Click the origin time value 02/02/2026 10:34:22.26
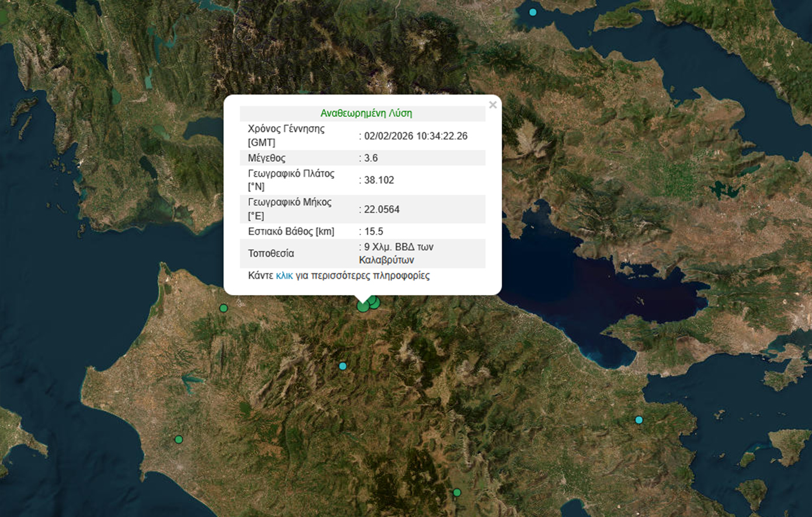This screenshot has width=812, height=517. [415, 136]
